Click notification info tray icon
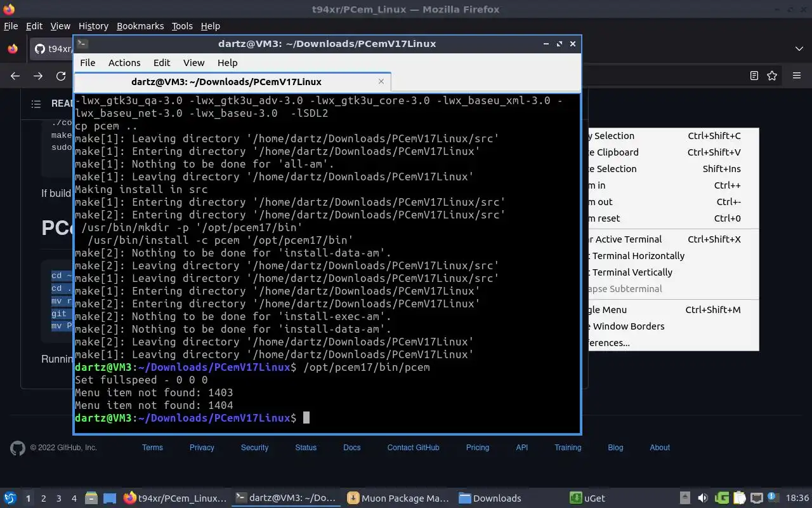 pos(773,497)
